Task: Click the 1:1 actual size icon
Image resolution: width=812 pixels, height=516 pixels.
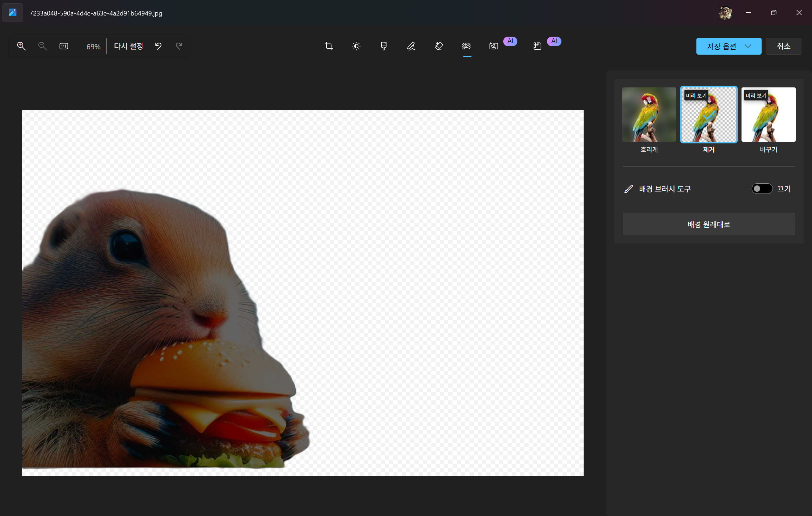Action: coord(64,46)
